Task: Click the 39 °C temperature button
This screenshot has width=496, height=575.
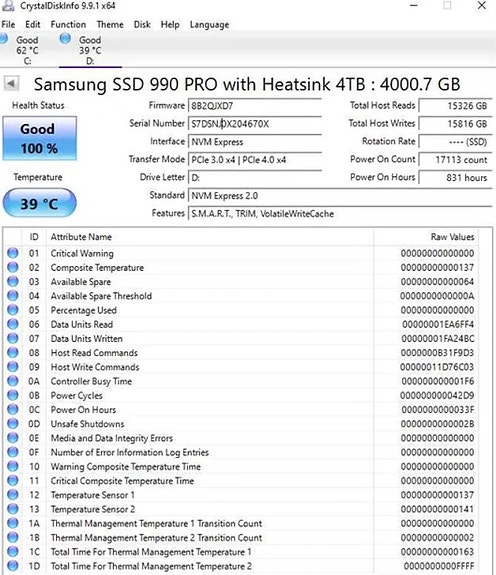Action: (40, 203)
